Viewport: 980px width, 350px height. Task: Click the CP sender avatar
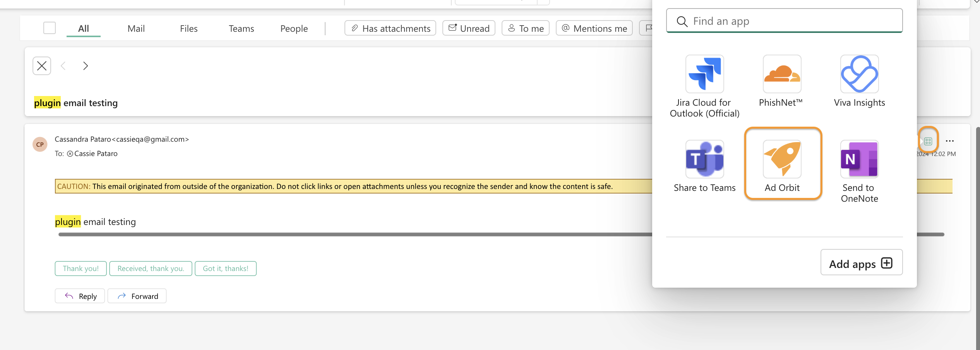click(x=40, y=144)
